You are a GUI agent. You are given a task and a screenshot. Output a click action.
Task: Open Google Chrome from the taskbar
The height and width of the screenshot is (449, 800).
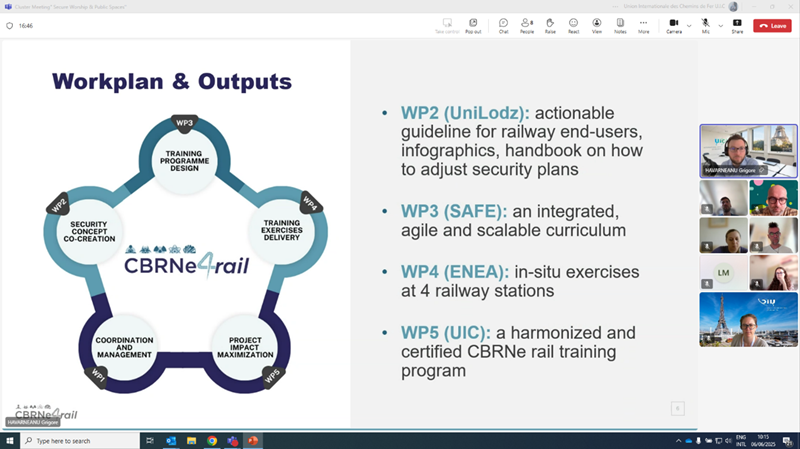click(212, 440)
